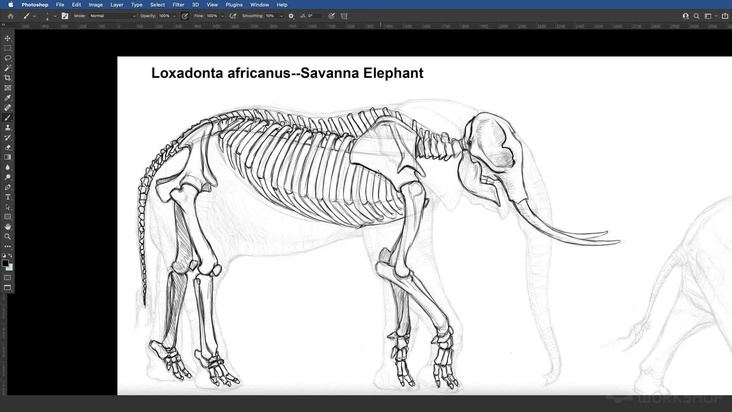Open the Search icon in options bar
The image size is (732, 412).
pyautogui.click(x=697, y=16)
